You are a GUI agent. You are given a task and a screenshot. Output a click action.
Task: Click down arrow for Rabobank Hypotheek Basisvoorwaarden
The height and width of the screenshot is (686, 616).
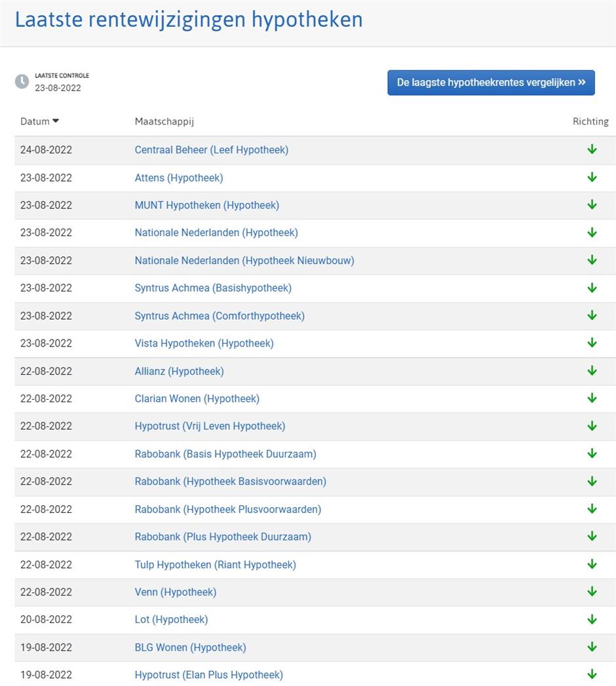[592, 482]
